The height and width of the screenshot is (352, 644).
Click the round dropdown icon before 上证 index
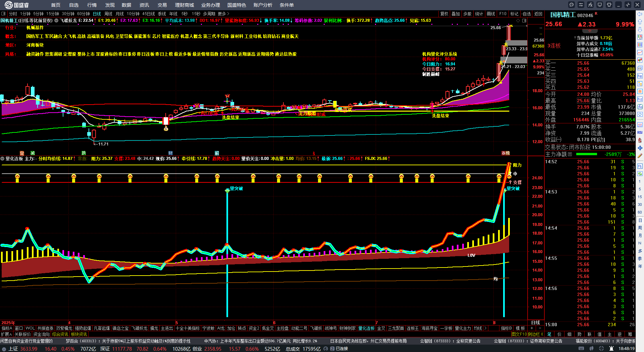click(4, 349)
